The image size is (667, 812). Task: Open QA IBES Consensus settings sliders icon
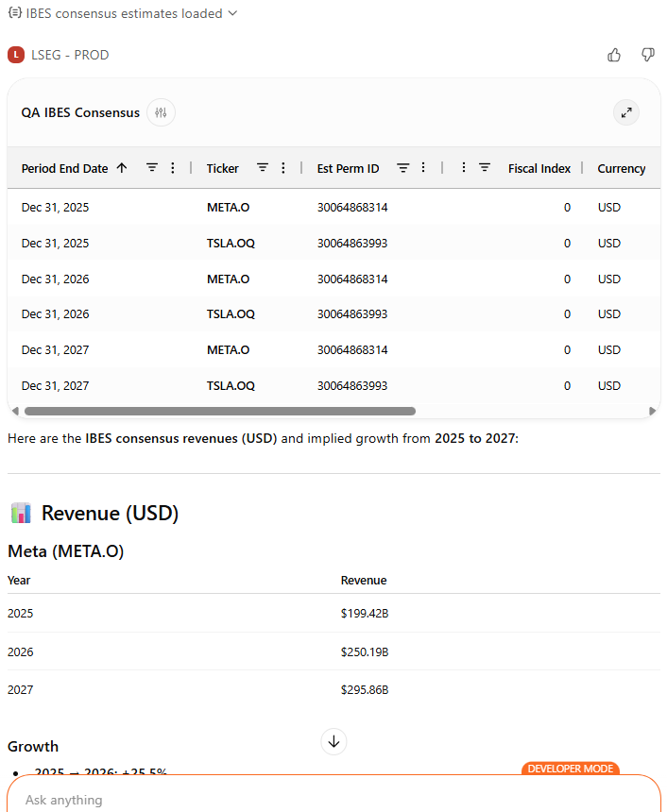coord(161,112)
